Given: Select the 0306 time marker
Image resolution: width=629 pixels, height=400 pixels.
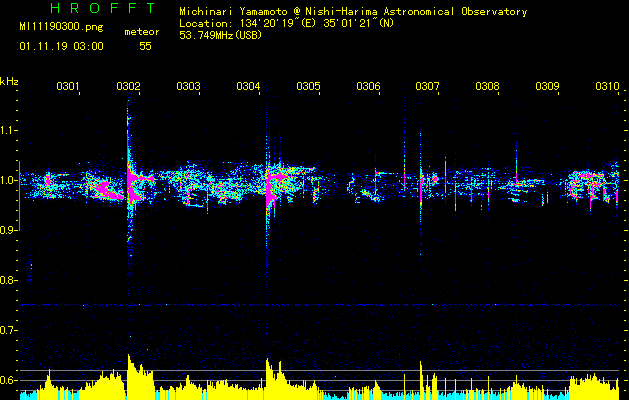Looking at the screenshot, I should click(368, 87).
